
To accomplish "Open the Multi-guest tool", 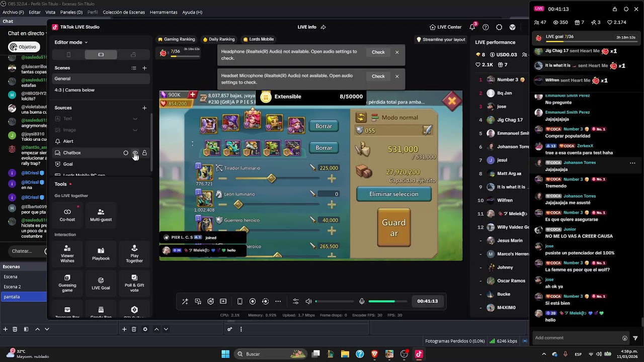I will (x=101, y=215).
